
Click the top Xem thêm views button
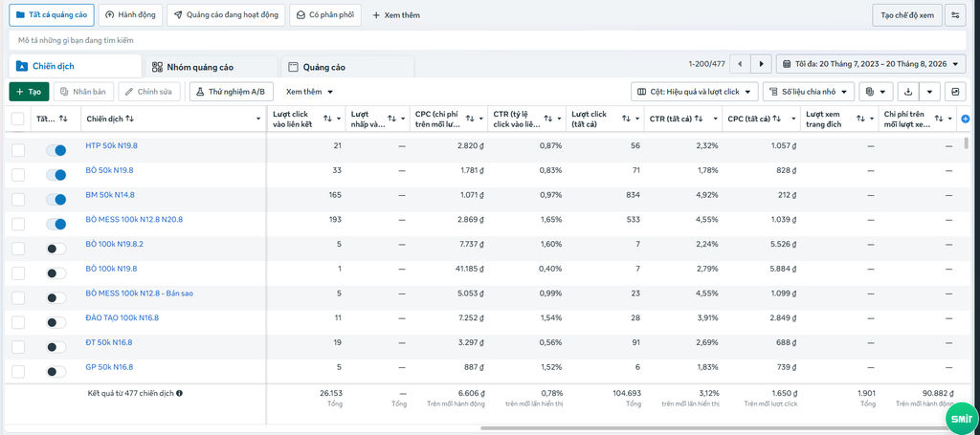(396, 15)
